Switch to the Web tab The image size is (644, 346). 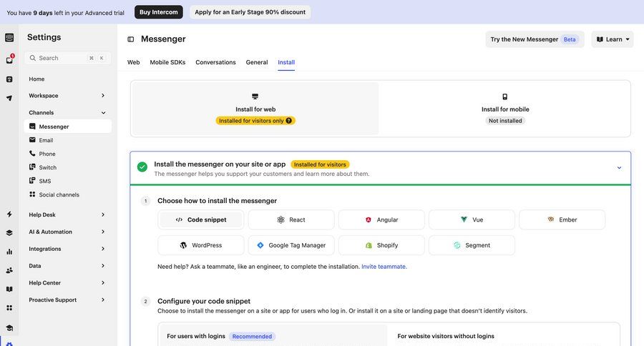[134, 62]
